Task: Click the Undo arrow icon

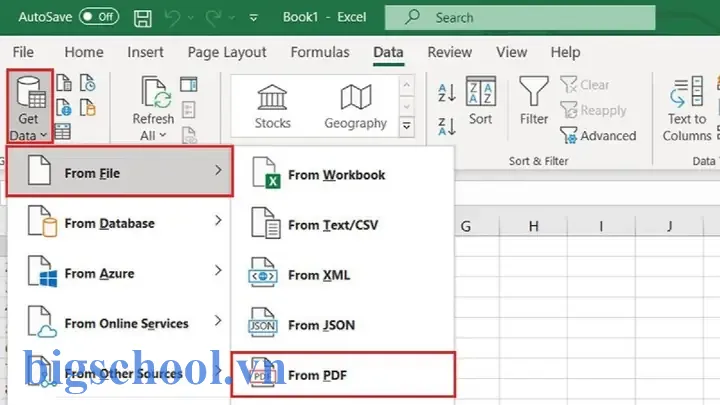Action: tap(173, 18)
